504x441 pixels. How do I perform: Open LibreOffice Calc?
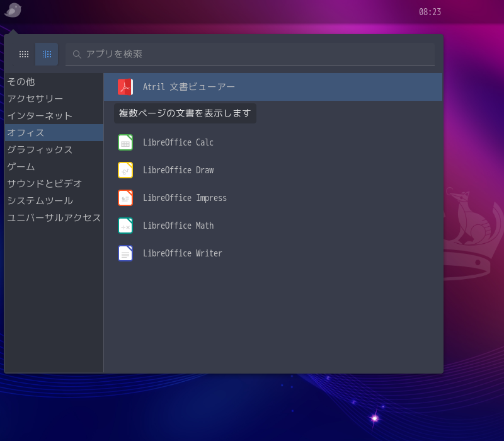(273, 142)
